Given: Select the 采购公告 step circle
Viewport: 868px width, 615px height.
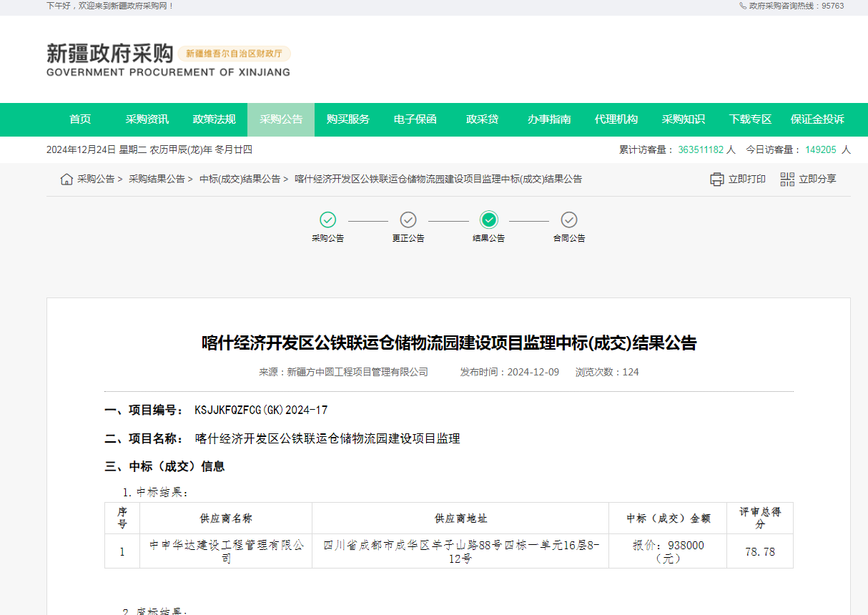Looking at the screenshot, I should [327, 220].
